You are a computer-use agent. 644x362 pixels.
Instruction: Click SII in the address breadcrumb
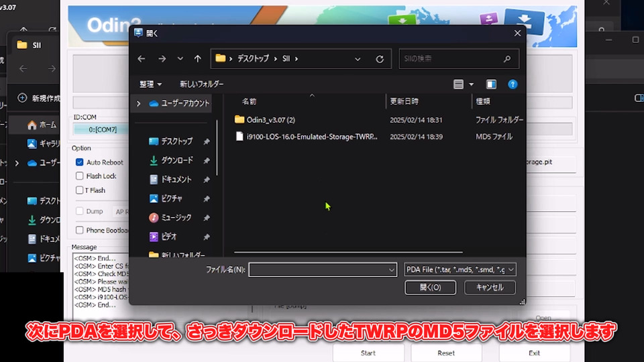point(286,59)
